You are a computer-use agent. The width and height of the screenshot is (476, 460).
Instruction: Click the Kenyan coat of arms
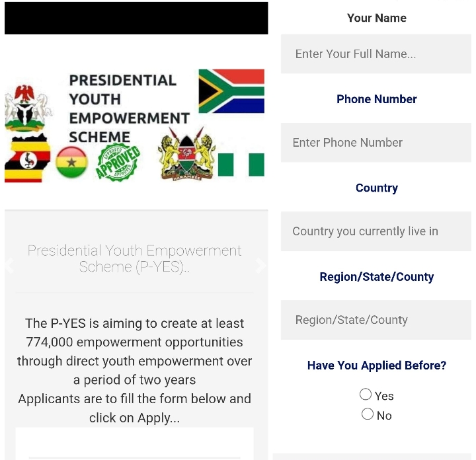coord(186,154)
